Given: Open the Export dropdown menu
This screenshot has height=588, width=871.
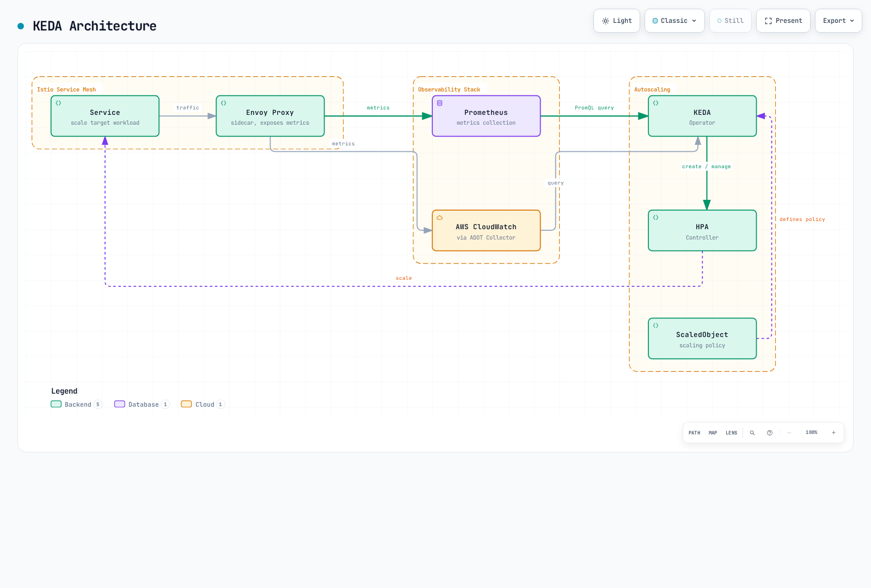Looking at the screenshot, I should [838, 21].
